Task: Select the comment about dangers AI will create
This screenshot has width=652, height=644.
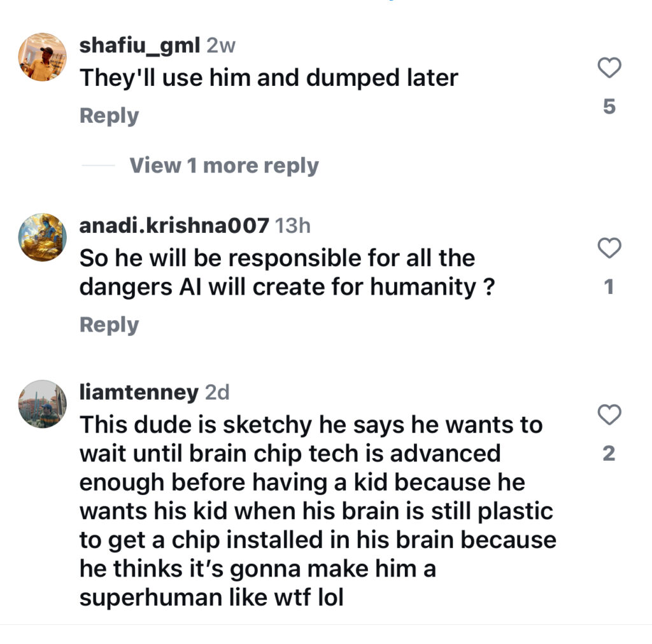Action: (287, 272)
